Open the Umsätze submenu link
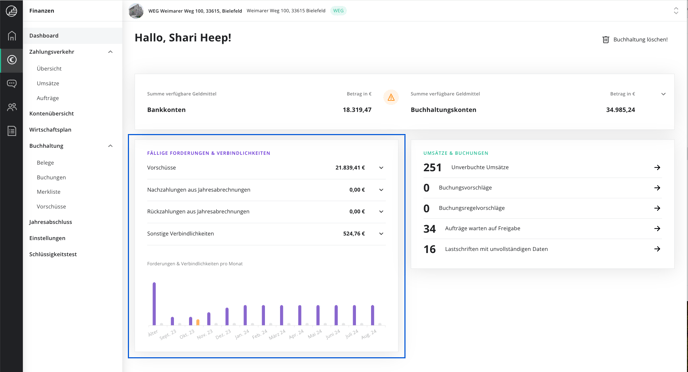 [x=48, y=83]
